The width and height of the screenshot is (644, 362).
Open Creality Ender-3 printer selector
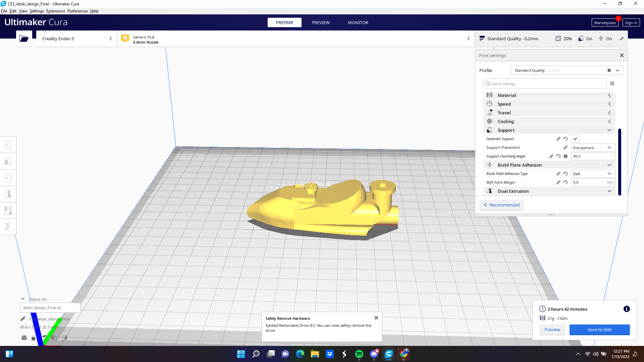coord(76,39)
